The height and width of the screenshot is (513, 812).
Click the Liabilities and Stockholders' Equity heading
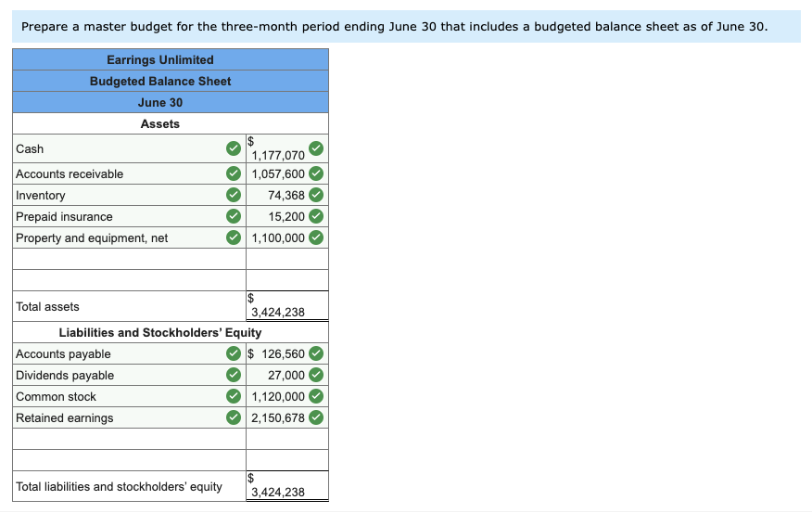160,332
